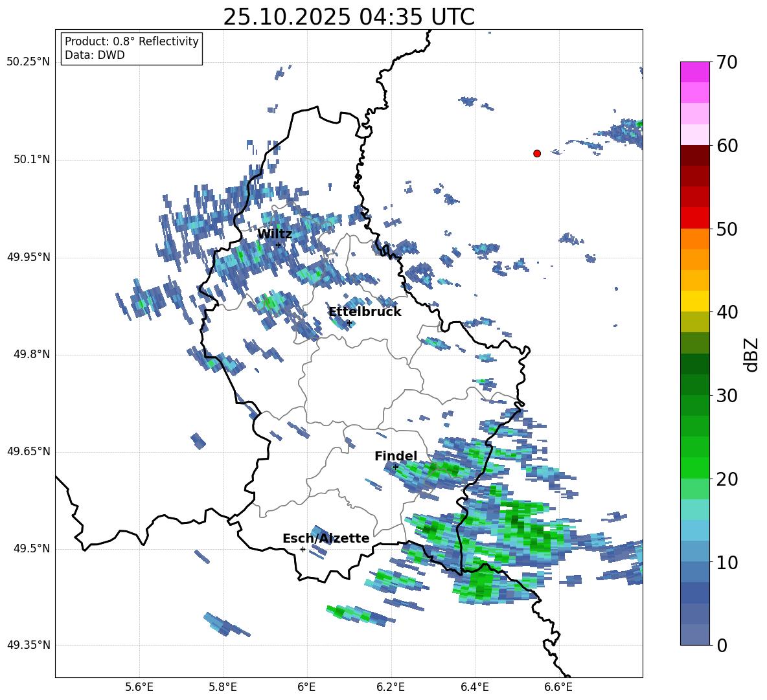The image size is (767, 700).
Task: Click the 30 dBZ colorbar tick label
Action: (x=727, y=396)
